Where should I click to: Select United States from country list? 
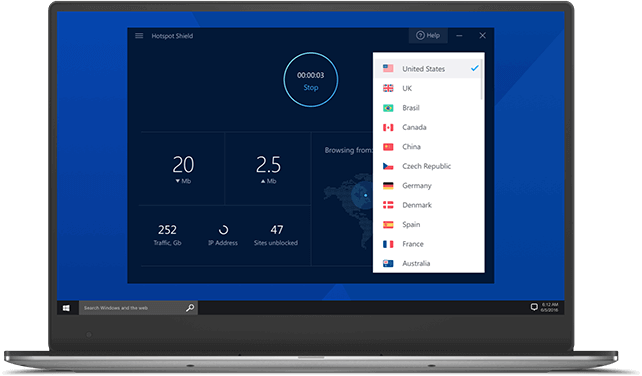(x=428, y=68)
